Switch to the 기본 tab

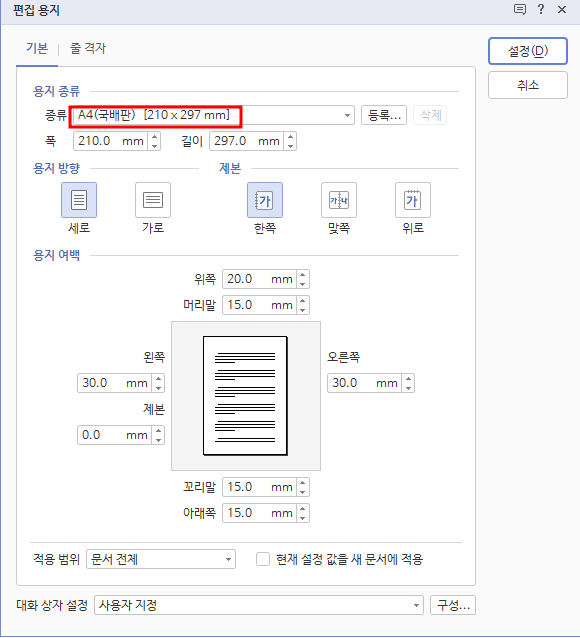click(37, 48)
